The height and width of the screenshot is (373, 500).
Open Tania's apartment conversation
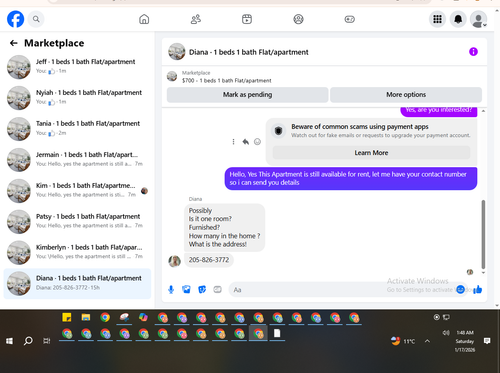77,129
